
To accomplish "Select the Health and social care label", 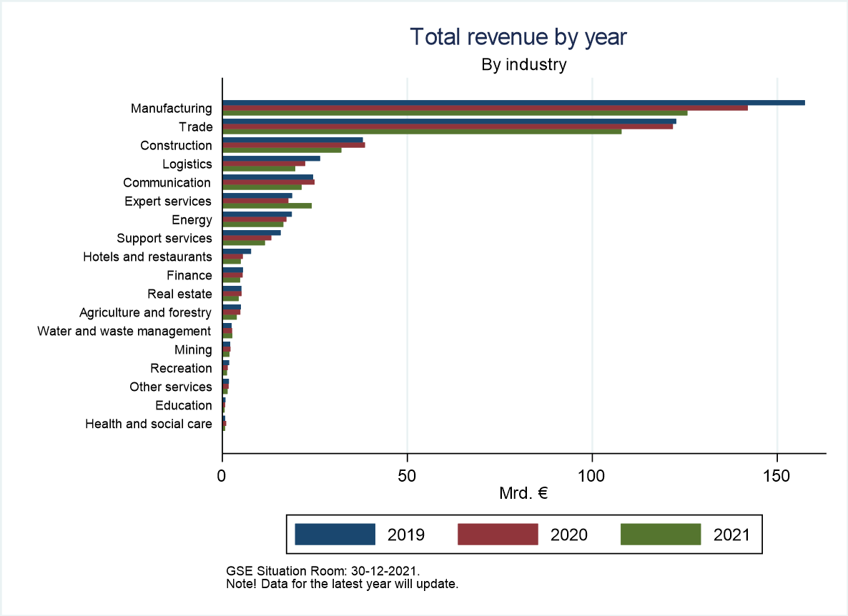I will click(x=148, y=424).
